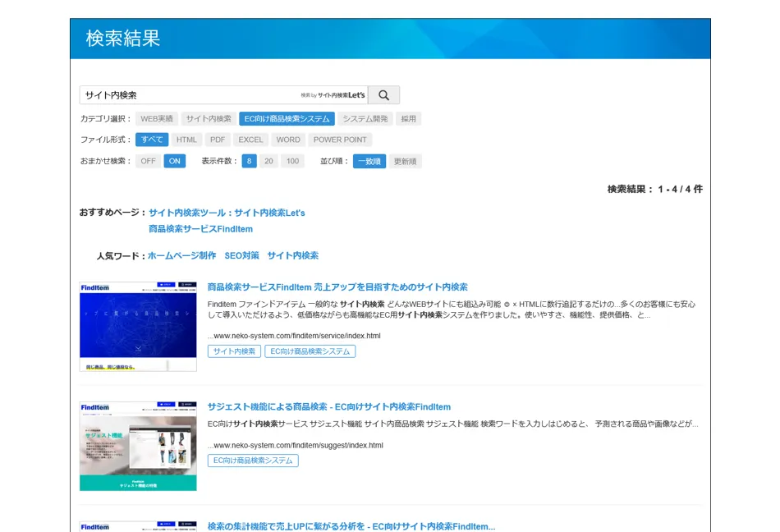The image size is (780, 532).
Task: Filter results by POWER POINT format
Action: coord(340,140)
